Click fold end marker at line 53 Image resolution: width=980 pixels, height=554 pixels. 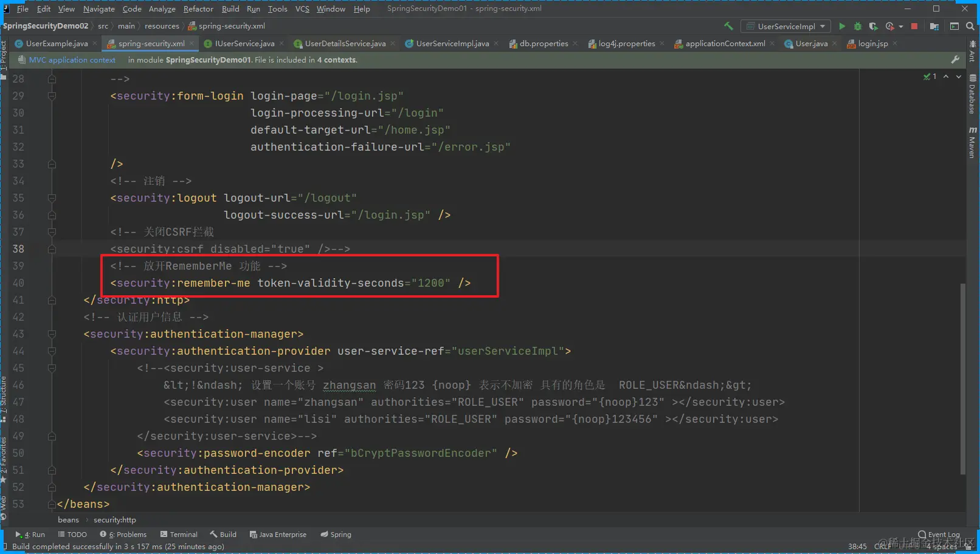pyautogui.click(x=52, y=504)
